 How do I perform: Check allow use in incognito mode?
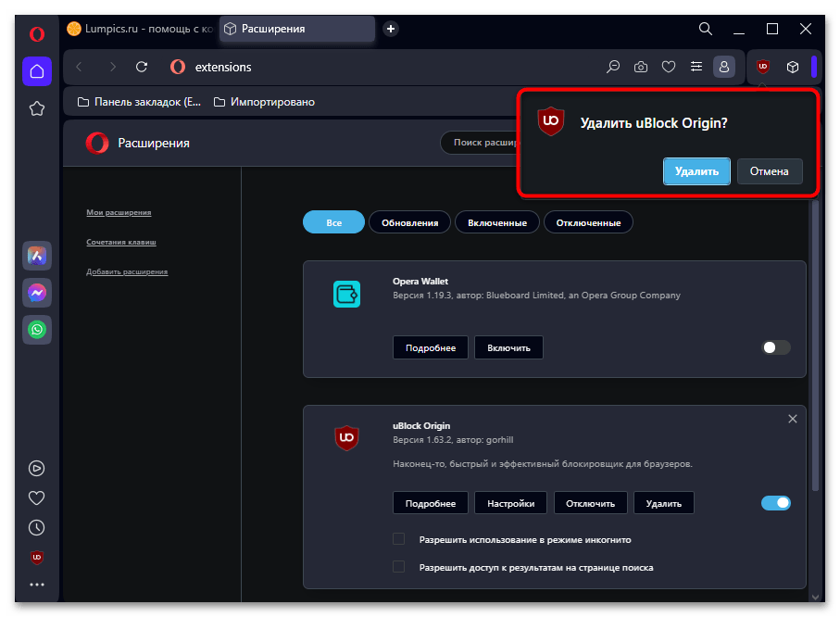coord(398,539)
